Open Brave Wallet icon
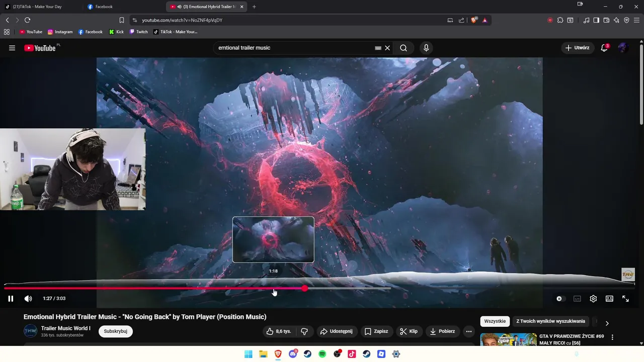Viewport: 644px width, 362px height. pyautogui.click(x=606, y=20)
